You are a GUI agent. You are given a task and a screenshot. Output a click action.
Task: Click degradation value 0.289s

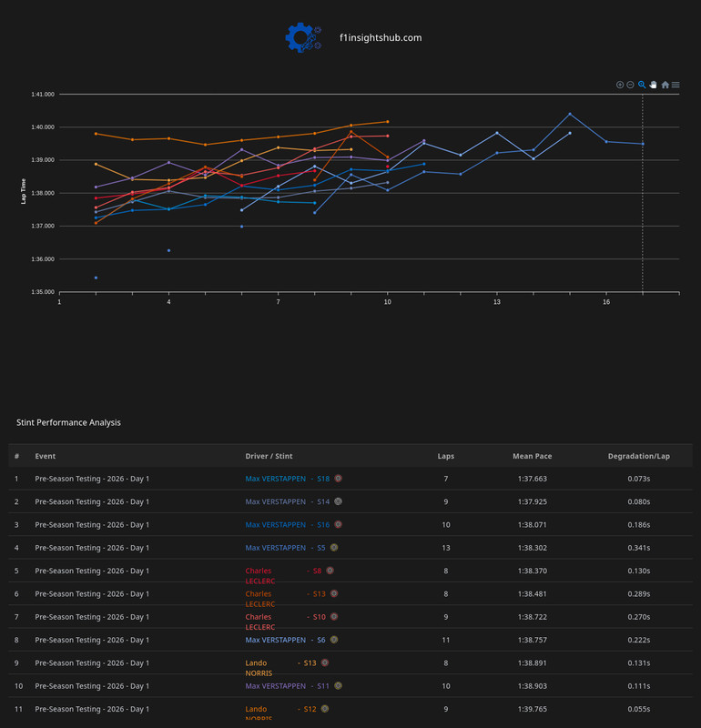[639, 594]
